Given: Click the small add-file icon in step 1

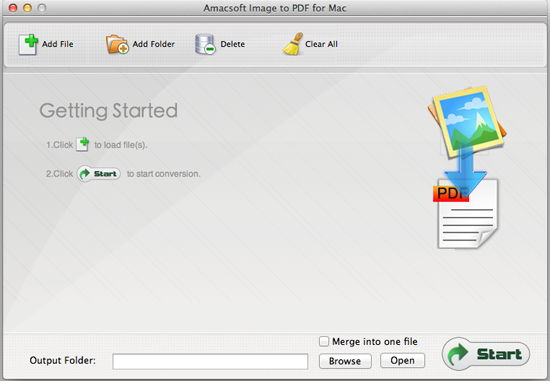Looking at the screenshot, I should (x=83, y=144).
